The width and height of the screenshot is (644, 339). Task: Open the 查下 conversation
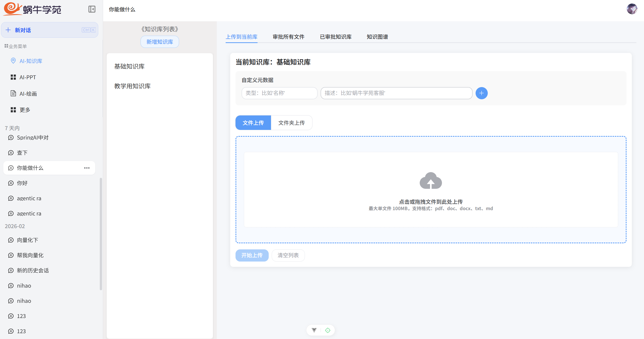[49, 153]
